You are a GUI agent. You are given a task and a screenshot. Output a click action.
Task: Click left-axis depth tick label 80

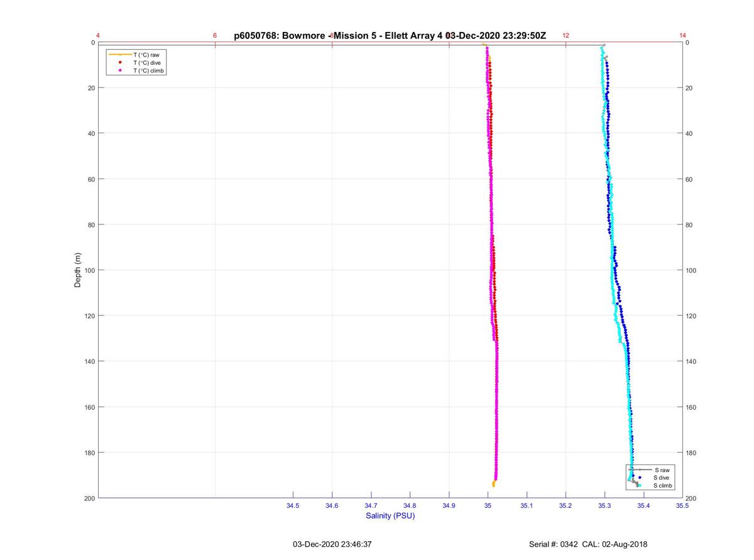[x=91, y=225]
